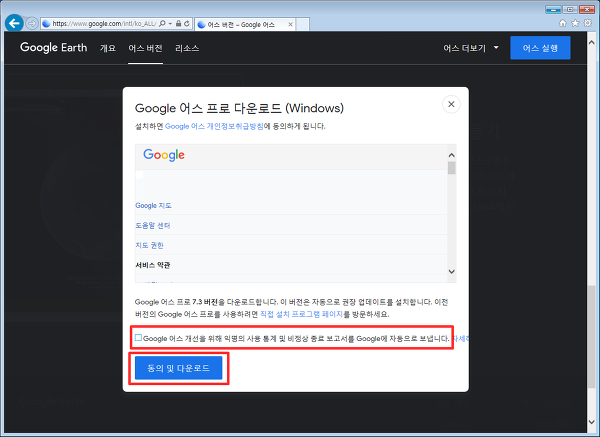
Task: Open the 직접 설치 프로그램 페이지 link
Action: coord(301,314)
